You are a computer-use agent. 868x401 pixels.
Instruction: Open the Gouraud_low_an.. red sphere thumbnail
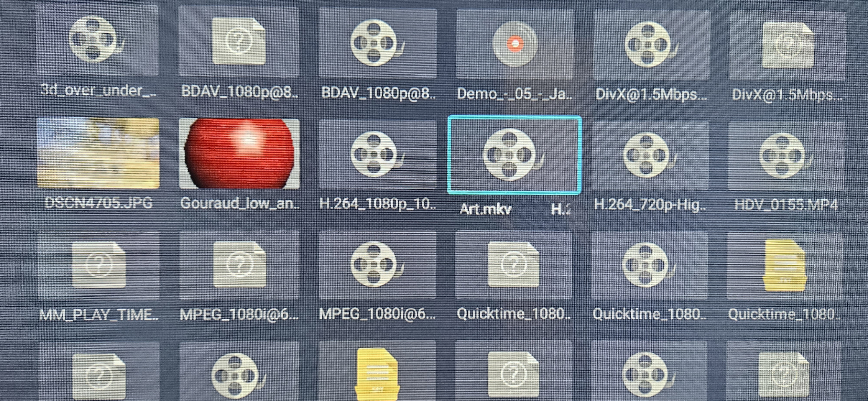pos(239,153)
